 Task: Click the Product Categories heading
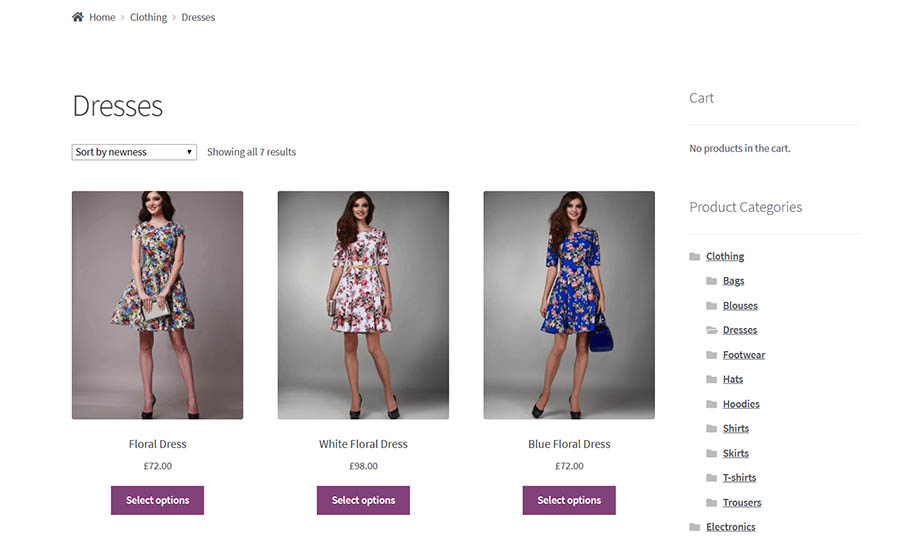point(746,207)
